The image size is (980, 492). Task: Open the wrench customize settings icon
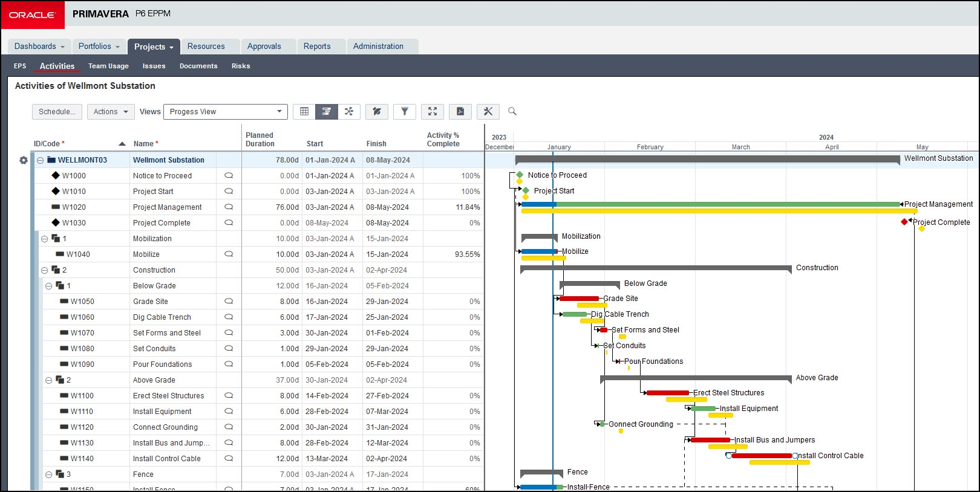click(x=488, y=111)
